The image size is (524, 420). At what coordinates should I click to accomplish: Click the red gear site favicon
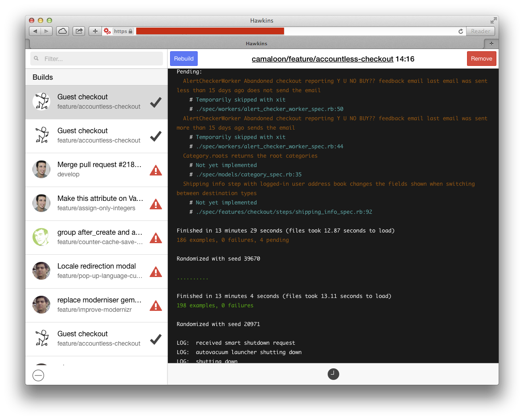[107, 31]
